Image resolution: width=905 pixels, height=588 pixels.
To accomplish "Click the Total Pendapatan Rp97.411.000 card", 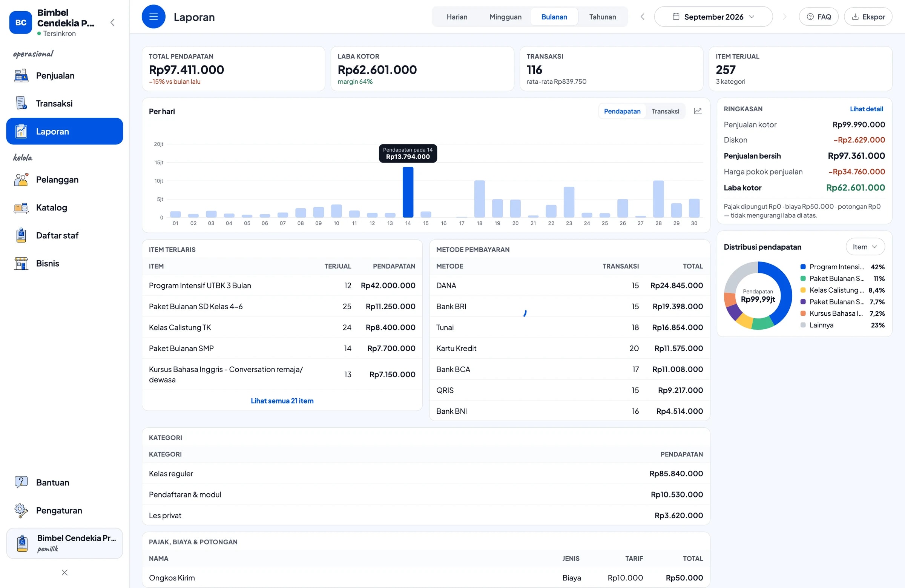I will (x=233, y=69).
